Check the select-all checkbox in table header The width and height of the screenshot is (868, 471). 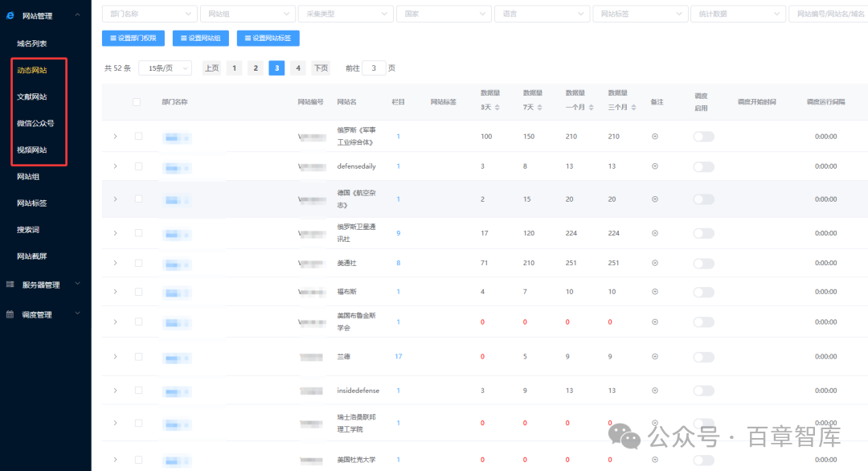(x=137, y=102)
